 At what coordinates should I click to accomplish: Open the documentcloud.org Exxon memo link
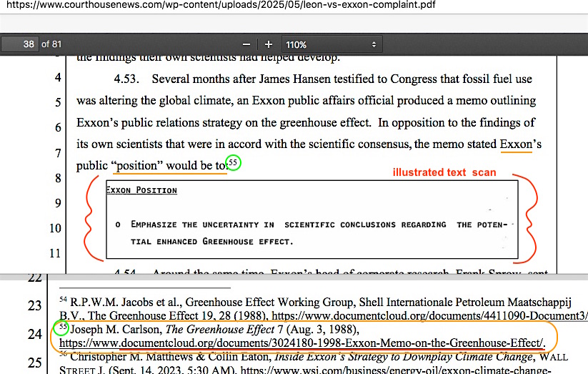[x=302, y=344]
